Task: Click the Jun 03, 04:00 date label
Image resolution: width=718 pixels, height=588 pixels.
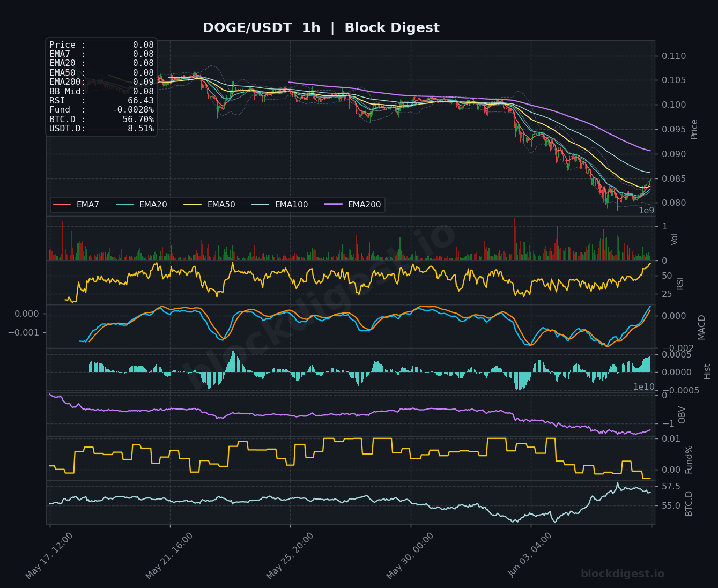Action: 530,556
